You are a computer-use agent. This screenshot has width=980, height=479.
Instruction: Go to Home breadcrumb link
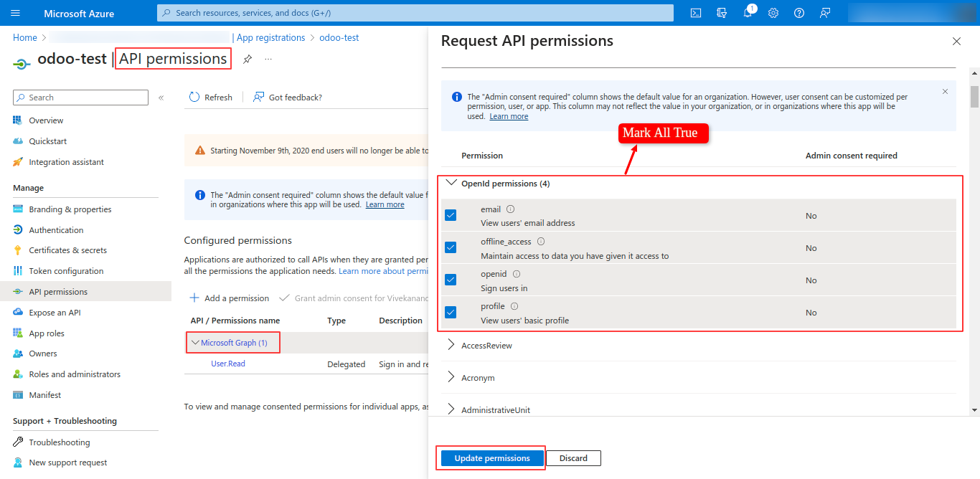(x=25, y=37)
